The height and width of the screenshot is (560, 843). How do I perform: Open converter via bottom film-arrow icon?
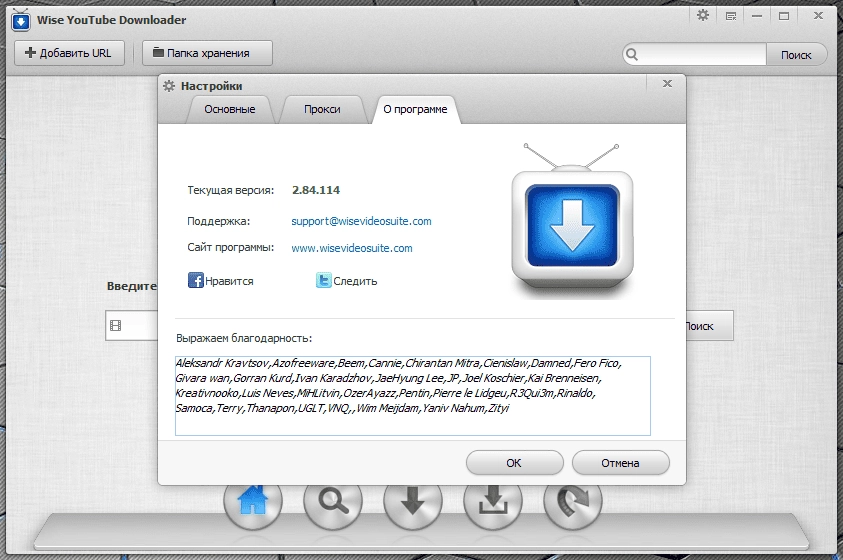pyautogui.click(x=573, y=501)
